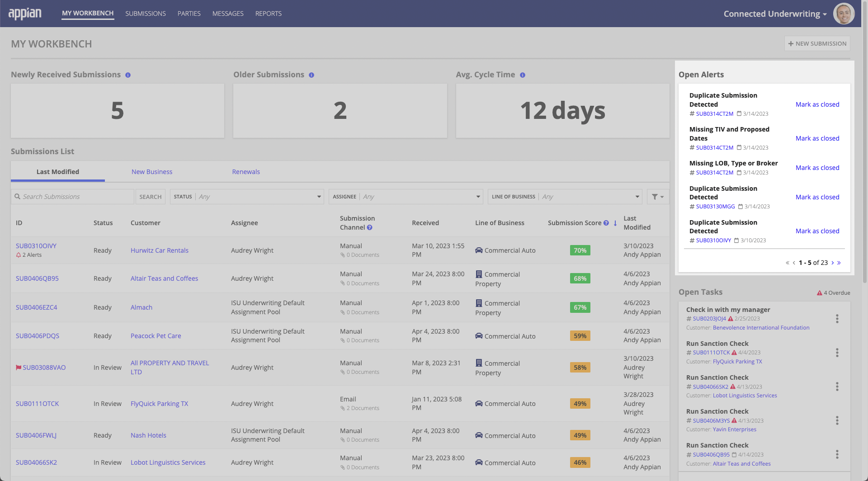
Task: Jump to first page of Open Alerts
Action: pyautogui.click(x=788, y=263)
